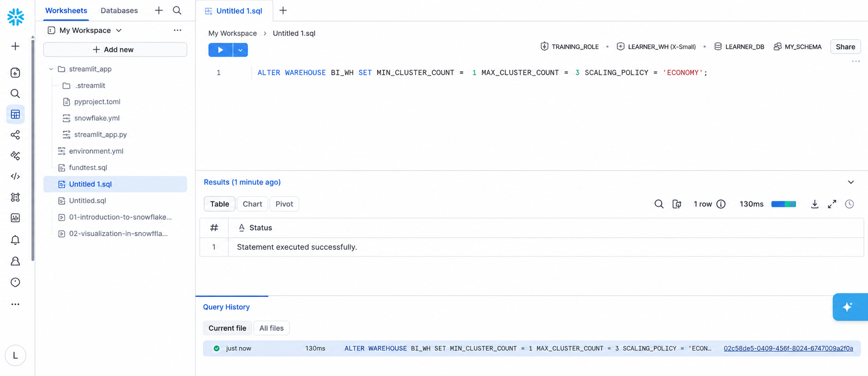Image resolution: width=868 pixels, height=376 pixels.
Task: Open the table-grid Projects icon in sidebar
Action: (15, 114)
